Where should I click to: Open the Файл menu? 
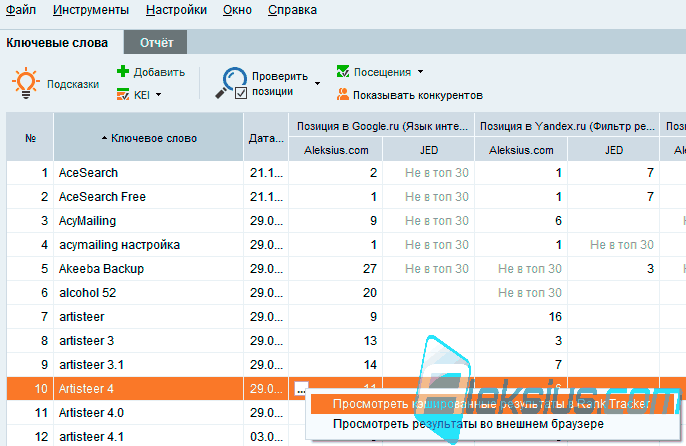point(21,10)
